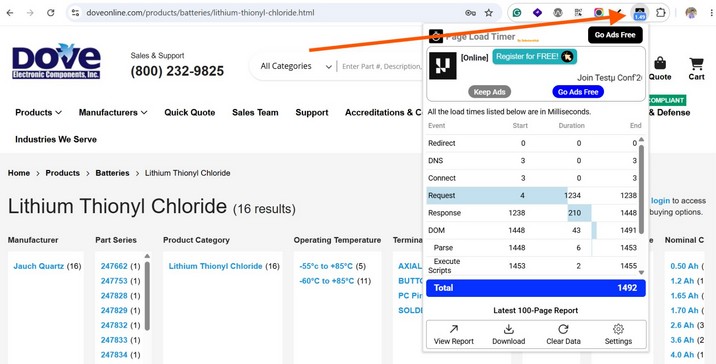
Task: Expand the Manufacturers menu chevron
Action: 144,112
